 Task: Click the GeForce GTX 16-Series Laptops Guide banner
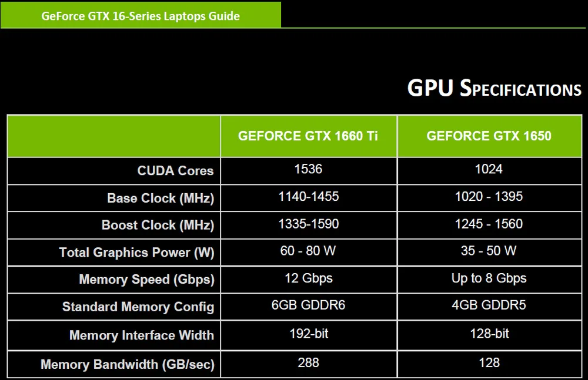pyautogui.click(x=141, y=16)
